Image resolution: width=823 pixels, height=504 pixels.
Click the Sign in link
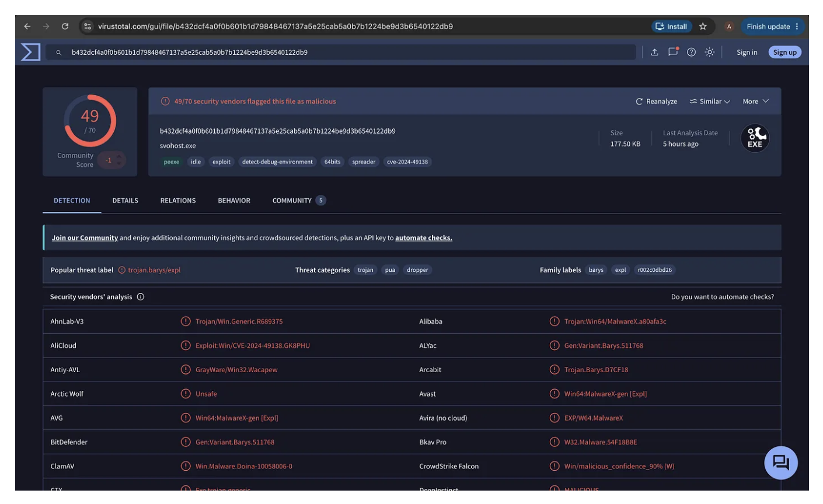point(747,52)
